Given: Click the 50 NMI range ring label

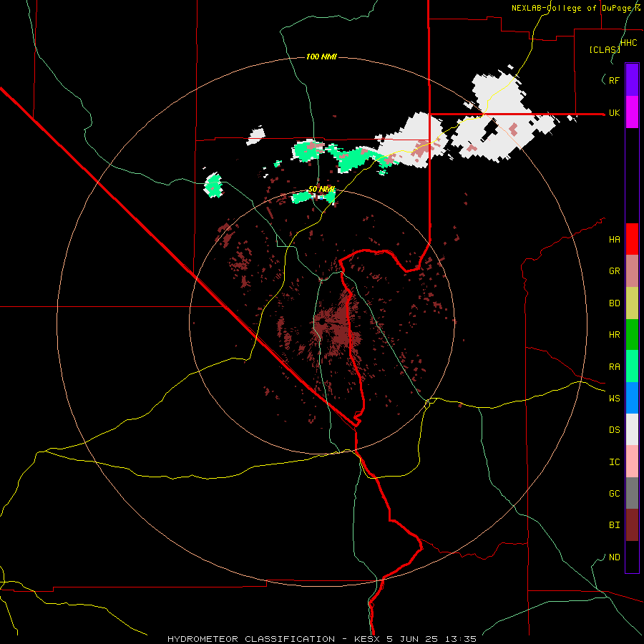Looking at the screenshot, I should pos(321,189).
